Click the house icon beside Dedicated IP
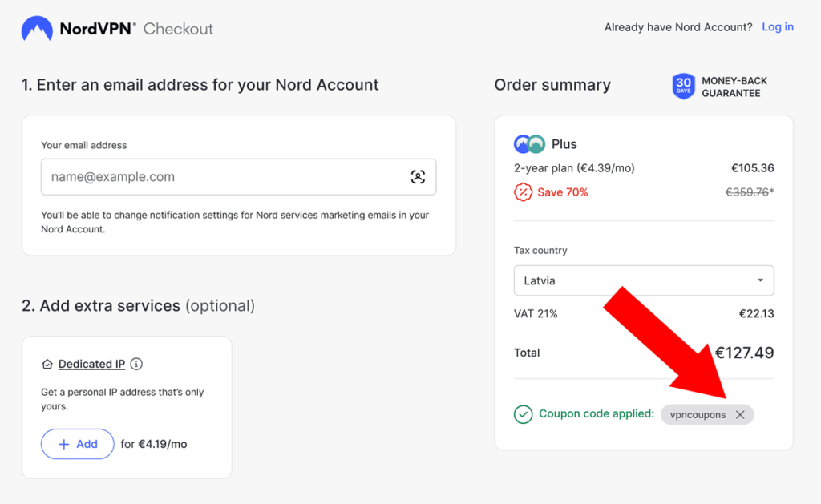Screen dimensions: 821x504 click(47, 364)
